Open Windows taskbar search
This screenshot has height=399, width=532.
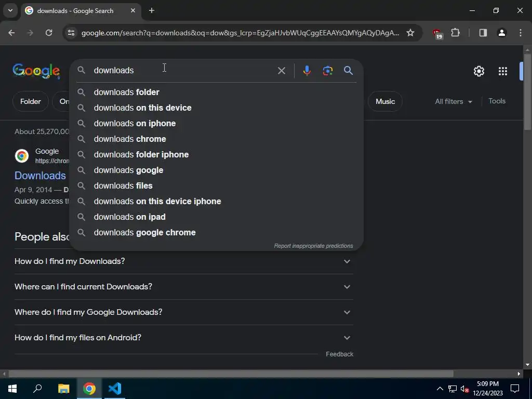click(37, 389)
